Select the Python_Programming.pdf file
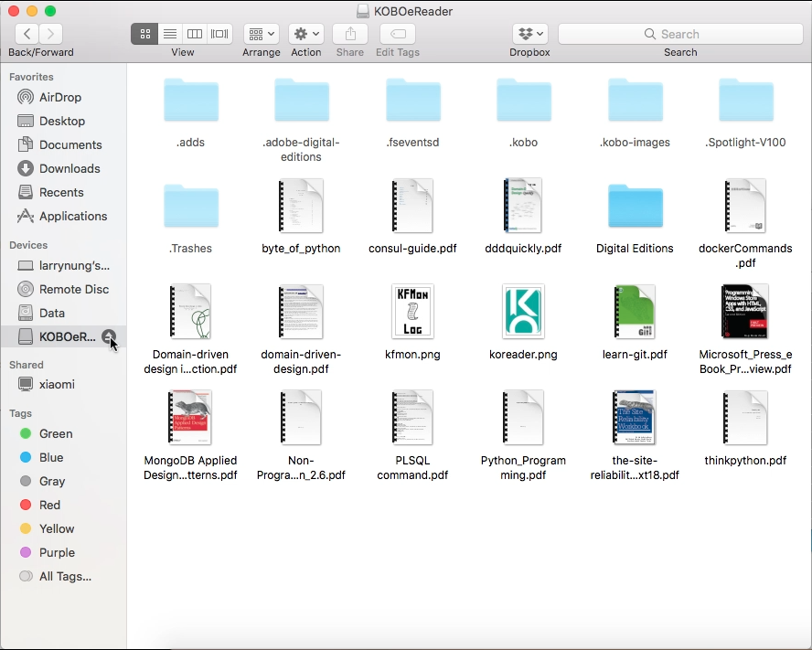 click(x=523, y=418)
